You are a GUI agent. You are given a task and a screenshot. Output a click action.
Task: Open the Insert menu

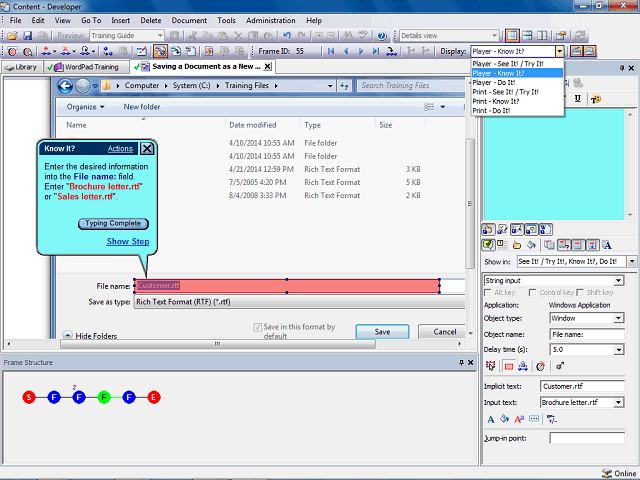click(x=120, y=20)
